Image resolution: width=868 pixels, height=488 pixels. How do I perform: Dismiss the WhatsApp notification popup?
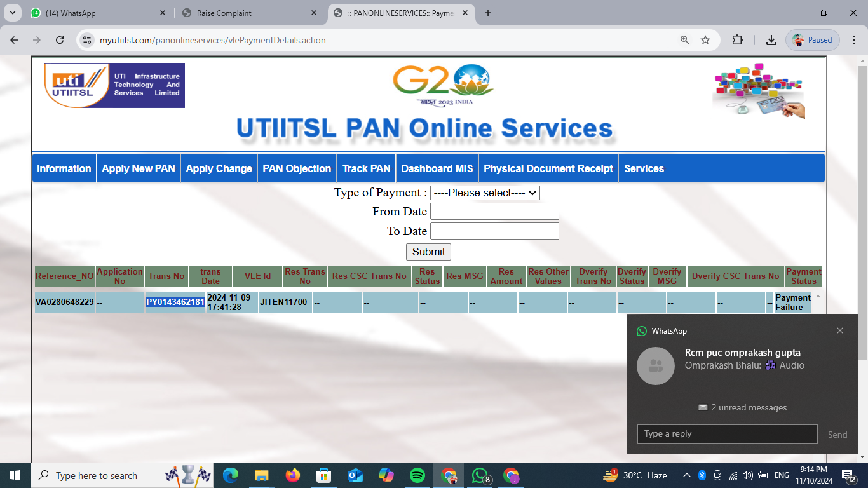coord(840,330)
